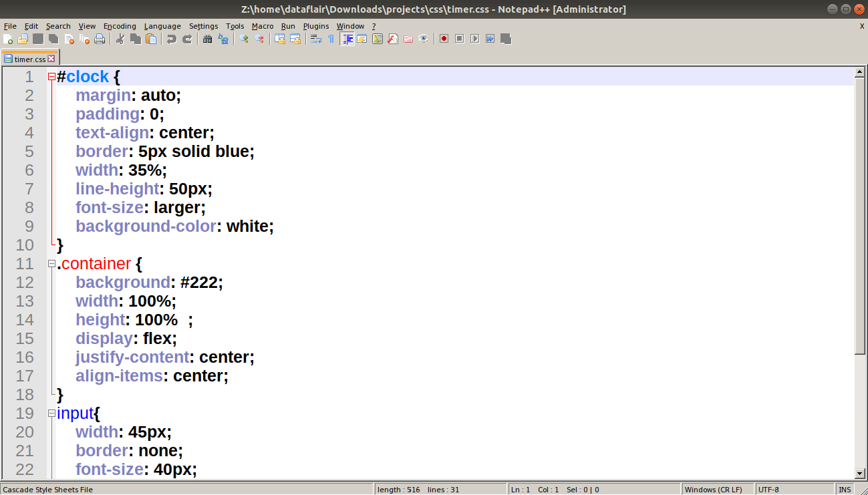
Task: Toggle file monitoring eye icon
Action: click(424, 39)
